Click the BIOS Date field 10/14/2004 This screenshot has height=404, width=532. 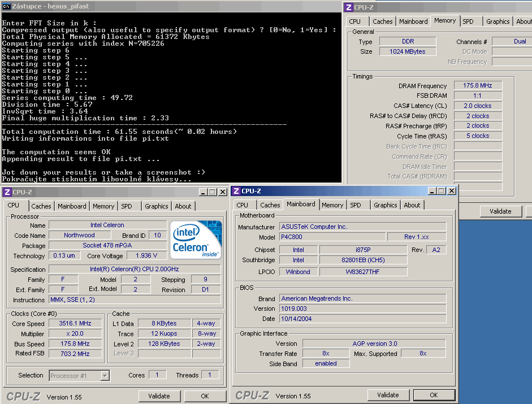[363, 319]
